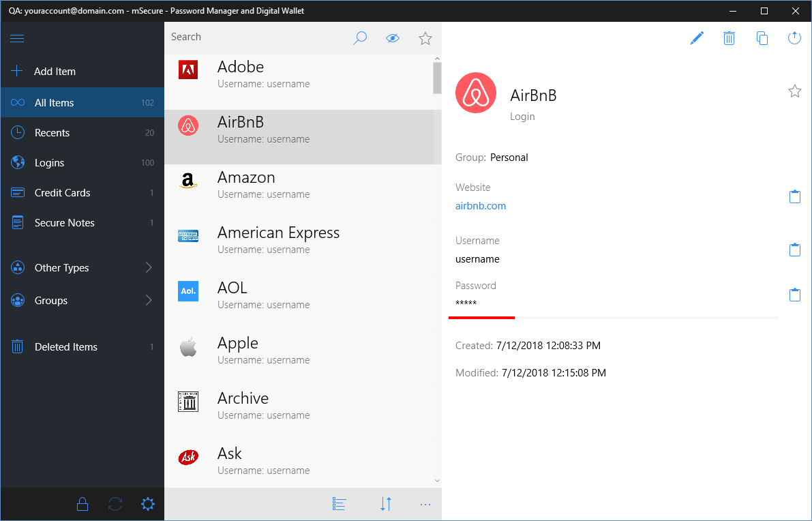Screen dimensions: 812x521
Task: Click the large AirBnB logo in details
Action: pyautogui.click(x=476, y=93)
